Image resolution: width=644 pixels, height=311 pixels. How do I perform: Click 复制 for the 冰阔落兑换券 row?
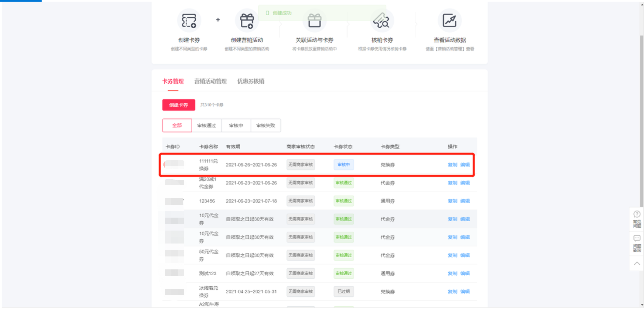452,292
